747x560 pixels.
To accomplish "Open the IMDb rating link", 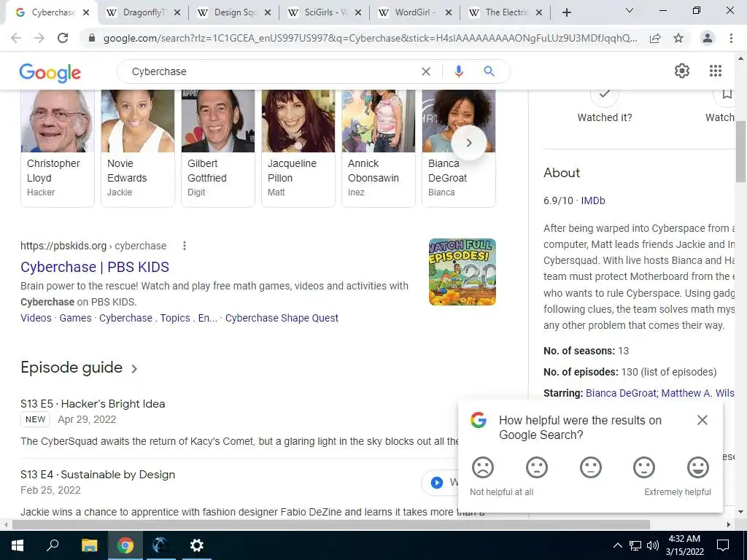I will 593,201.
